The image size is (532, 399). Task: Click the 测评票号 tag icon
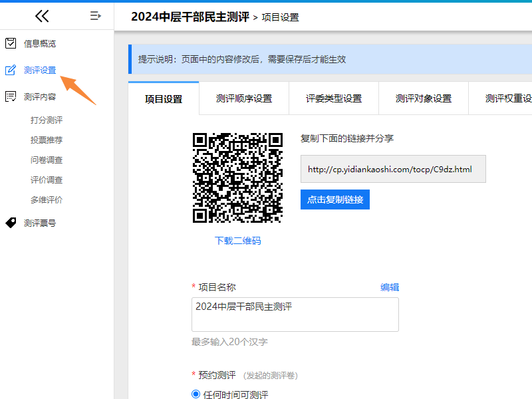(11, 223)
